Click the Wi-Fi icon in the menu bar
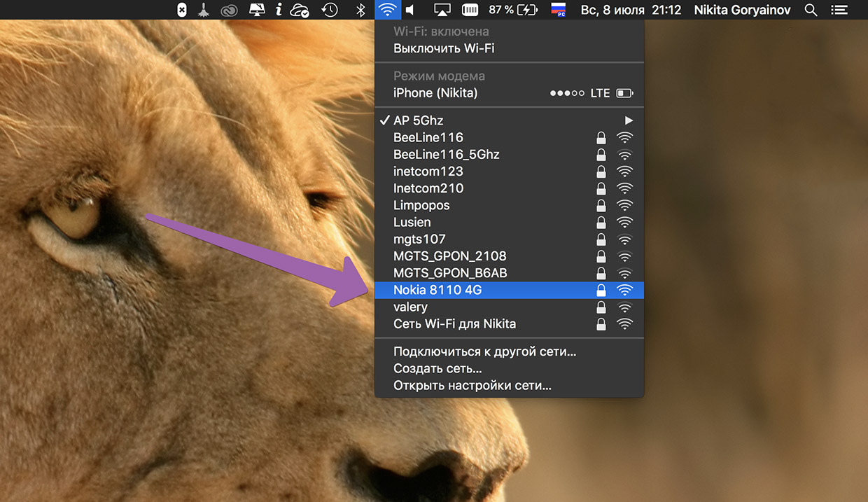This screenshot has width=868, height=502. click(x=387, y=10)
